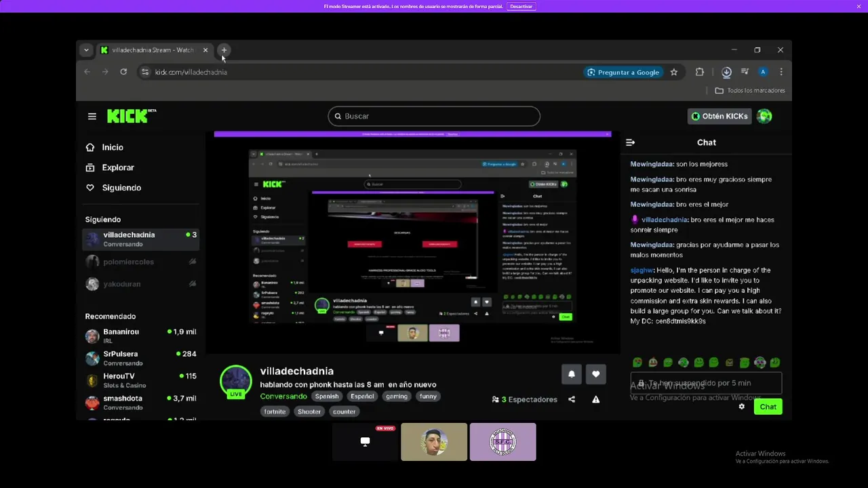Image resolution: width=868 pixels, height=488 pixels.
Task: Click the Conversando category link
Action: tap(283, 396)
